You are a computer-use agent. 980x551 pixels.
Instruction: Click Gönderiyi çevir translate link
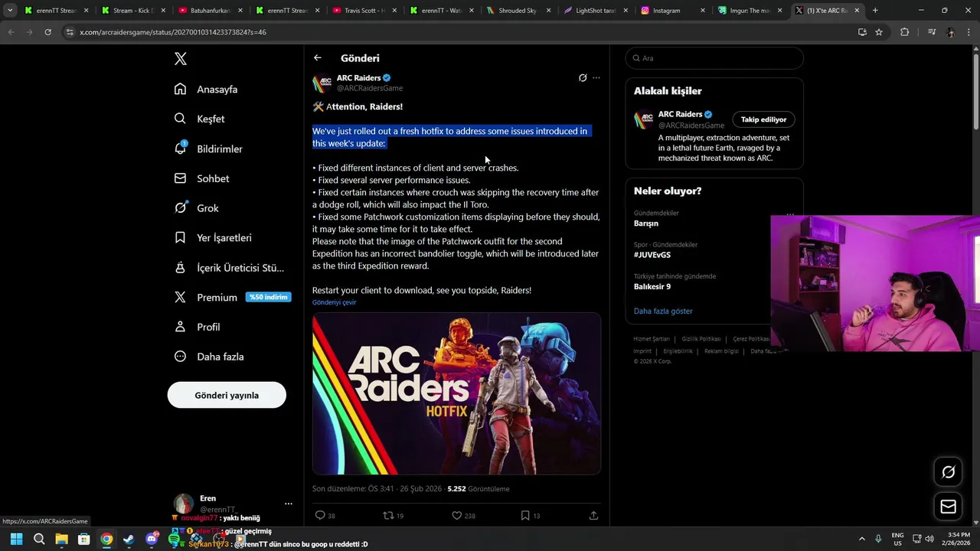334,302
